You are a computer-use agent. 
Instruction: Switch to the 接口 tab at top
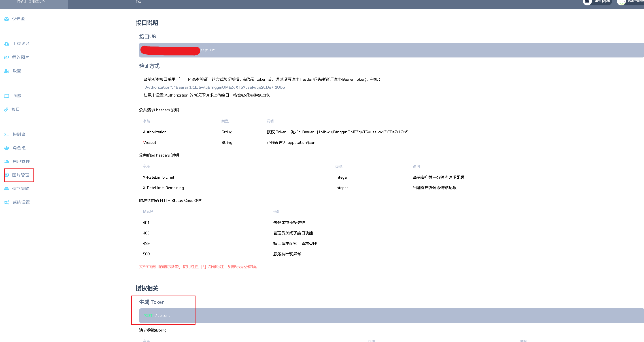click(x=141, y=1)
